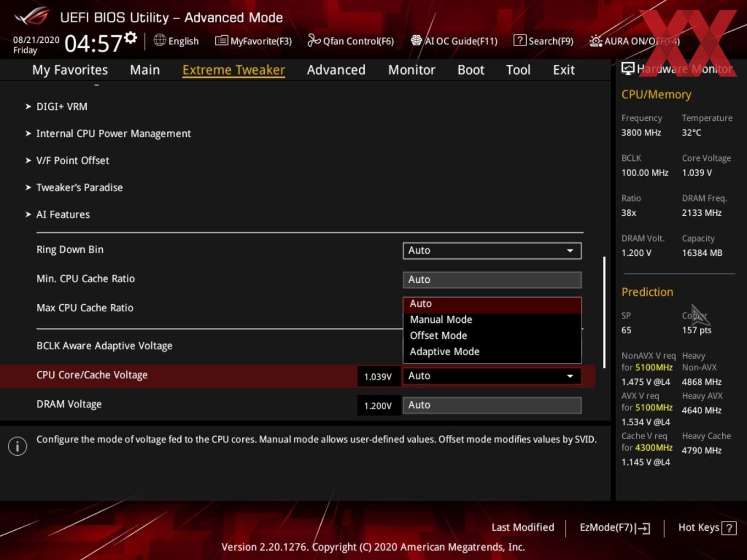The height and width of the screenshot is (560, 747).
Task: Select Extreme Tweaker tab
Action: pos(233,70)
